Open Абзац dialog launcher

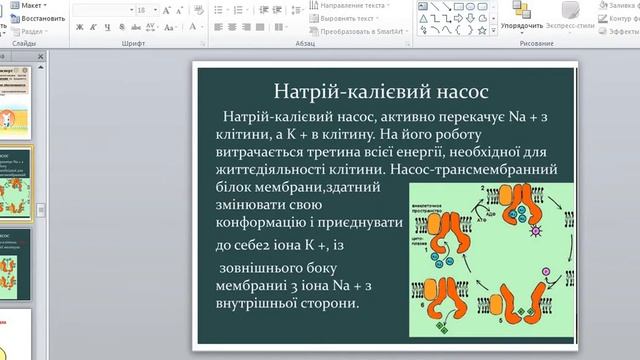[407, 43]
